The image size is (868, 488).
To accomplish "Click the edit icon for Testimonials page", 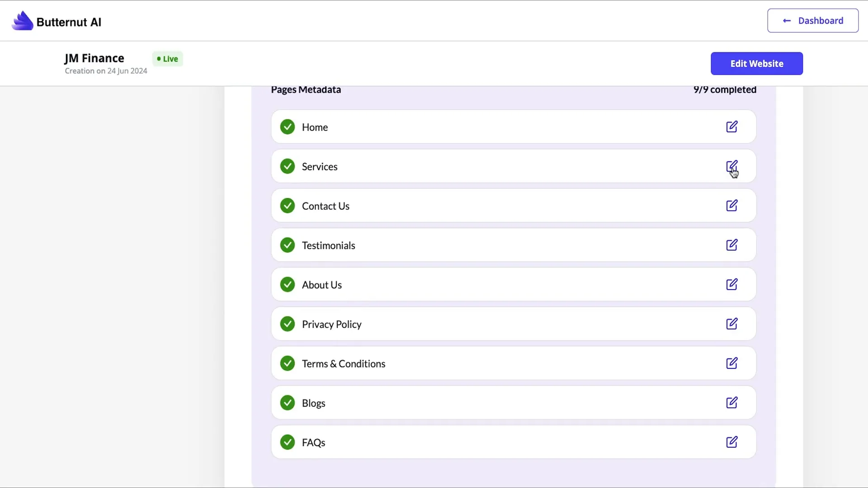I will (x=732, y=245).
